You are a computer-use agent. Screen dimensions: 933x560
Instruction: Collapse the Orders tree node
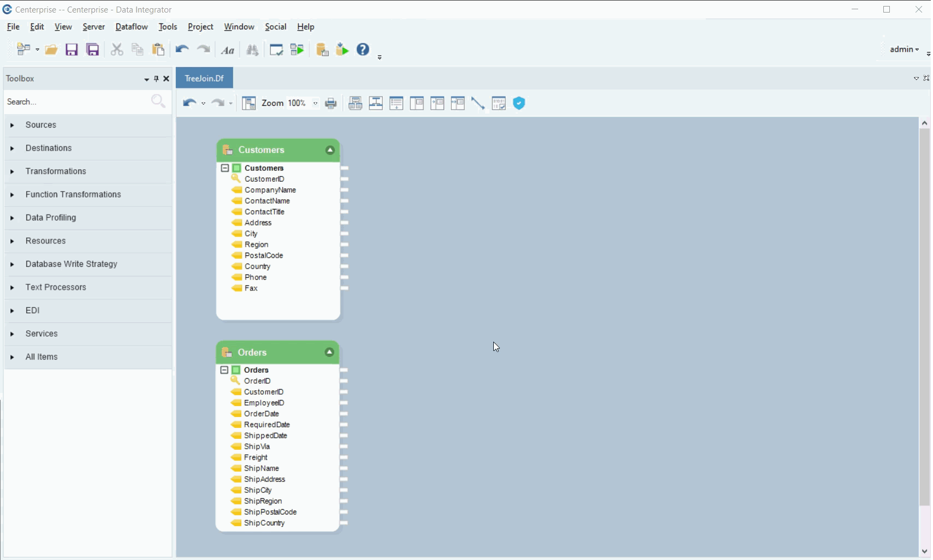[224, 370]
